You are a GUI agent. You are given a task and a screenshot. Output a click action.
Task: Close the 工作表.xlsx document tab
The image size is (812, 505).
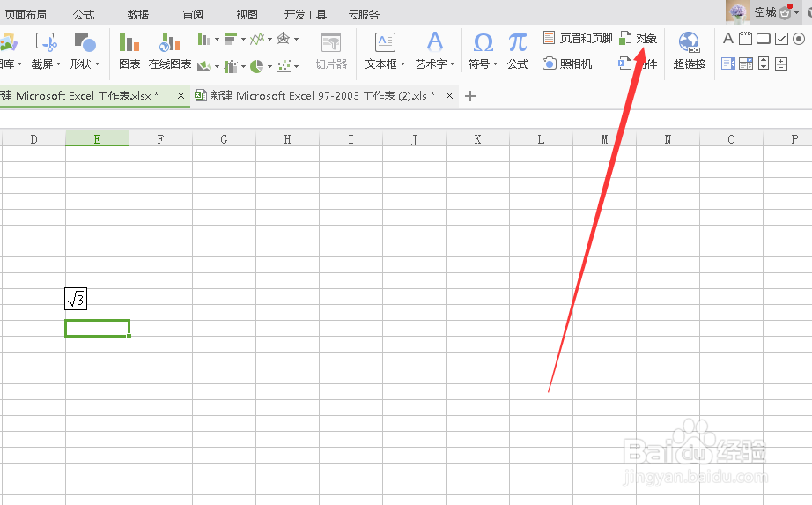coord(181,96)
